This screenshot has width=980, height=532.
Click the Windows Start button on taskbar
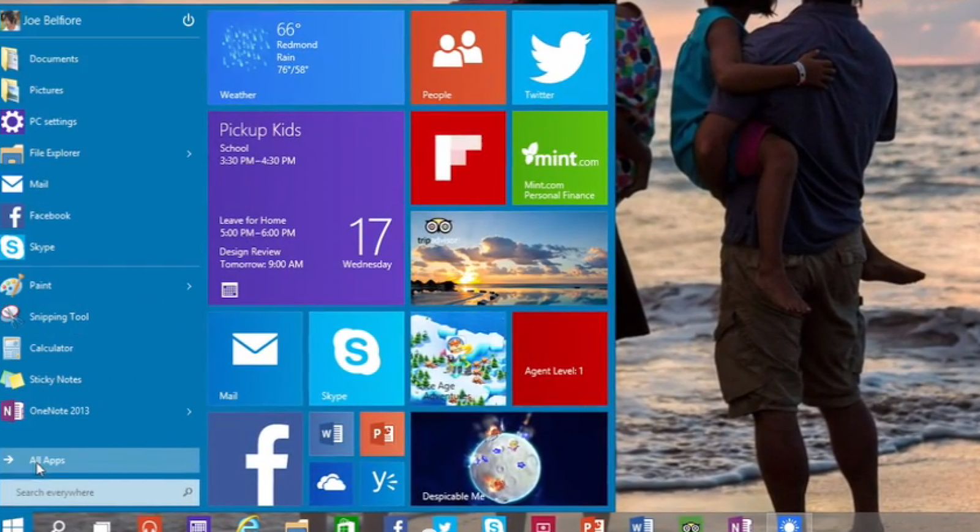(x=12, y=525)
